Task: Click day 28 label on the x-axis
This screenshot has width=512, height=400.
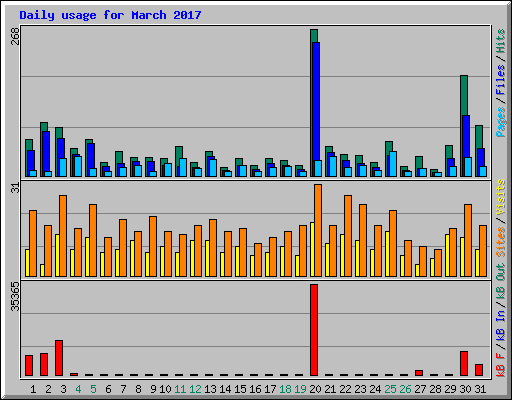Action: [435, 389]
